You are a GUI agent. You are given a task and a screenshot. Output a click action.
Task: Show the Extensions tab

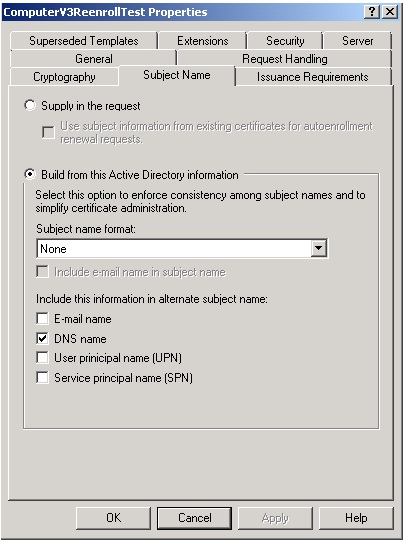click(203, 41)
